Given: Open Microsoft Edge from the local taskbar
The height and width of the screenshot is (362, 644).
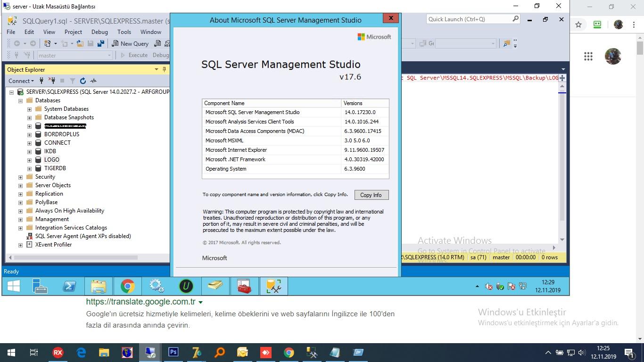Looking at the screenshot, I should (x=81, y=352).
